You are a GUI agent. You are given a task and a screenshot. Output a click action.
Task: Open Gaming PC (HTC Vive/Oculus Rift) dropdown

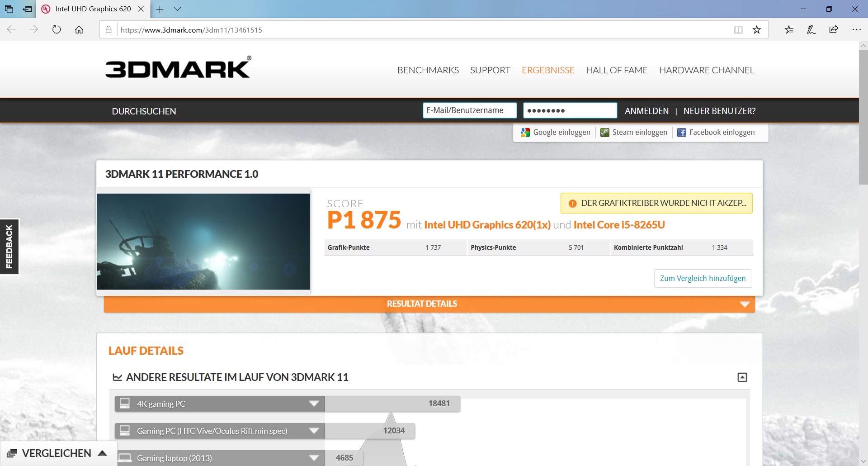click(x=220, y=431)
